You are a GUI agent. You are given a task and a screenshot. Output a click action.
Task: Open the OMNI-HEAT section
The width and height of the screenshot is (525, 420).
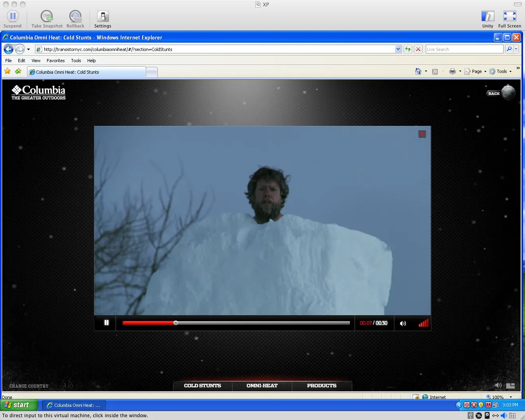(x=262, y=386)
